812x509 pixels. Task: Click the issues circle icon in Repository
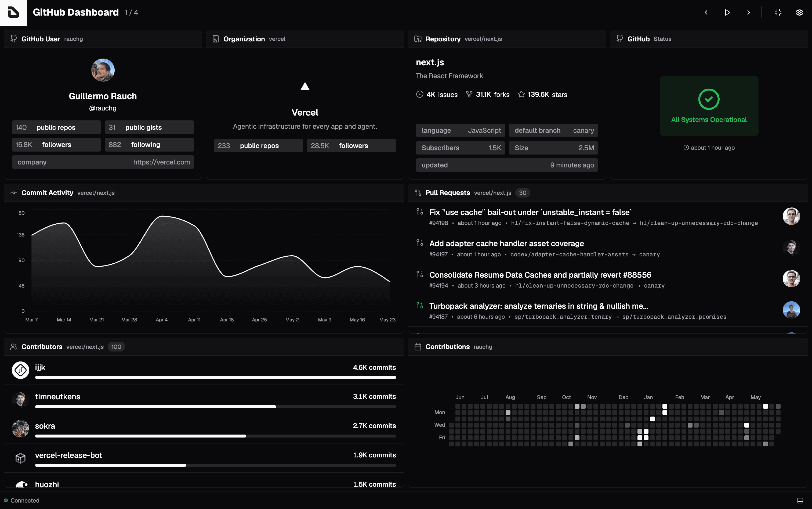tap(420, 94)
